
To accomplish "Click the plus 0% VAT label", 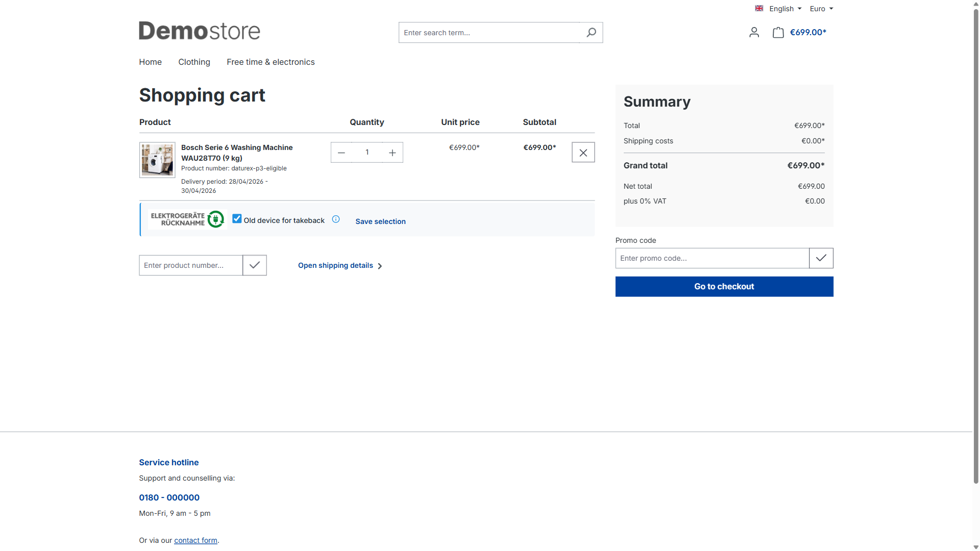I will (645, 202).
